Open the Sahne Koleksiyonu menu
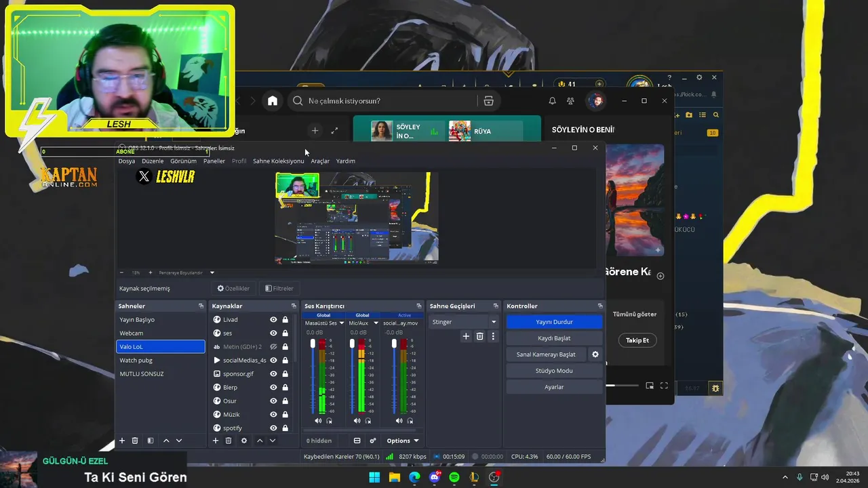Screen dimensions: 868x488 click(x=278, y=161)
